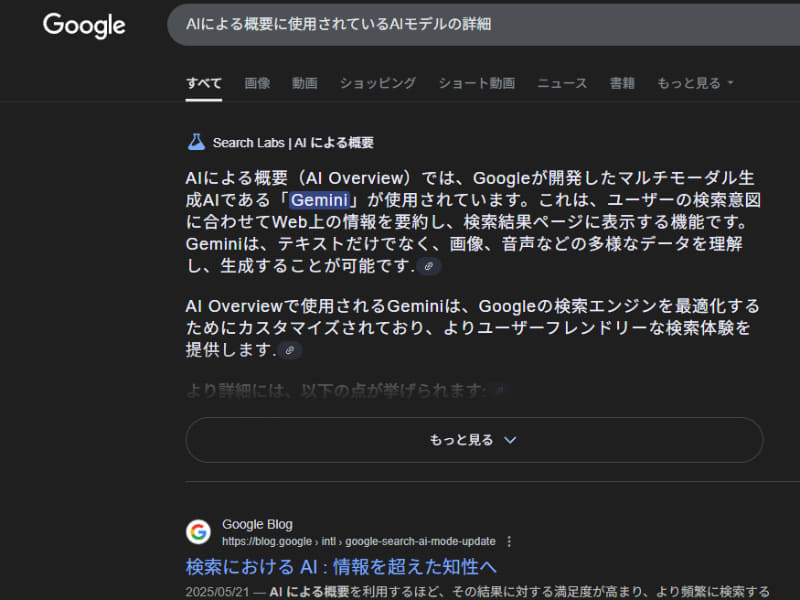The image size is (800, 600).
Task: Select the highlighted Gemini term
Action: point(319,200)
